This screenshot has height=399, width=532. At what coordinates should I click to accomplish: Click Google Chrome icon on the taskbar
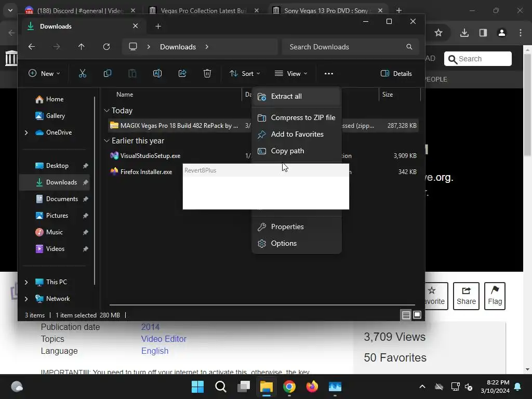click(289, 387)
